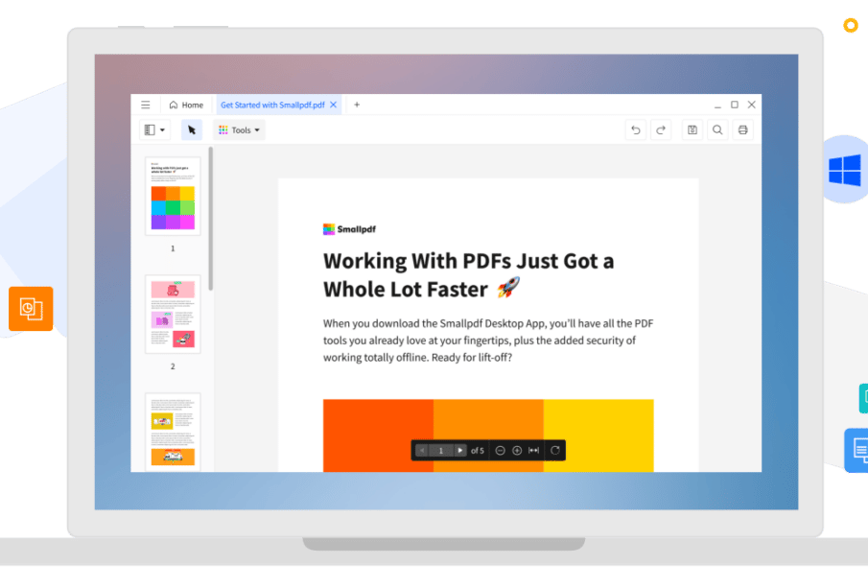This screenshot has height=588, width=868.
Task: Select page 3 thumbnail in sidebar
Action: pyautogui.click(x=173, y=432)
